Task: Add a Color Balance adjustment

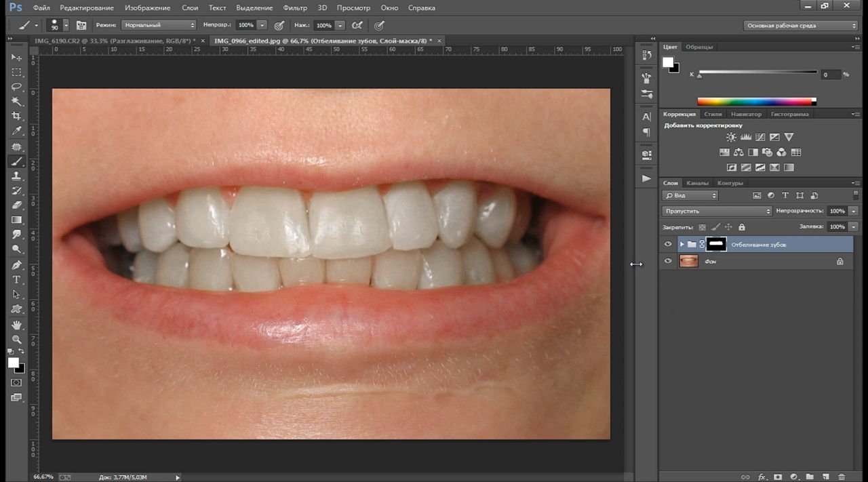Action: click(738, 153)
